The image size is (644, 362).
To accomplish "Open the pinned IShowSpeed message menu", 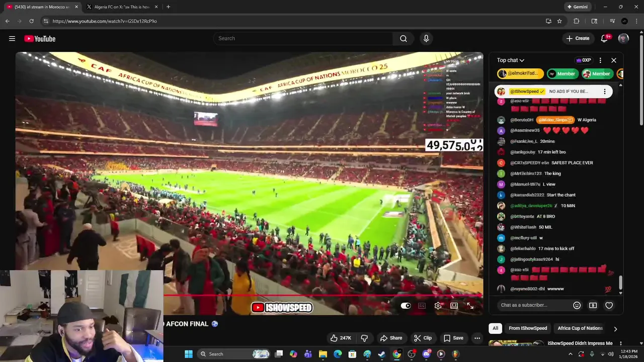I will tap(605, 92).
